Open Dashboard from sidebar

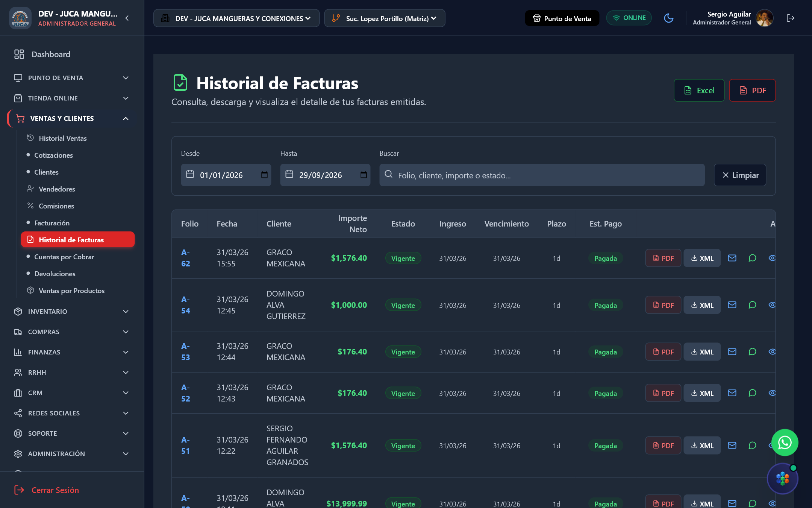pyautogui.click(x=71, y=54)
